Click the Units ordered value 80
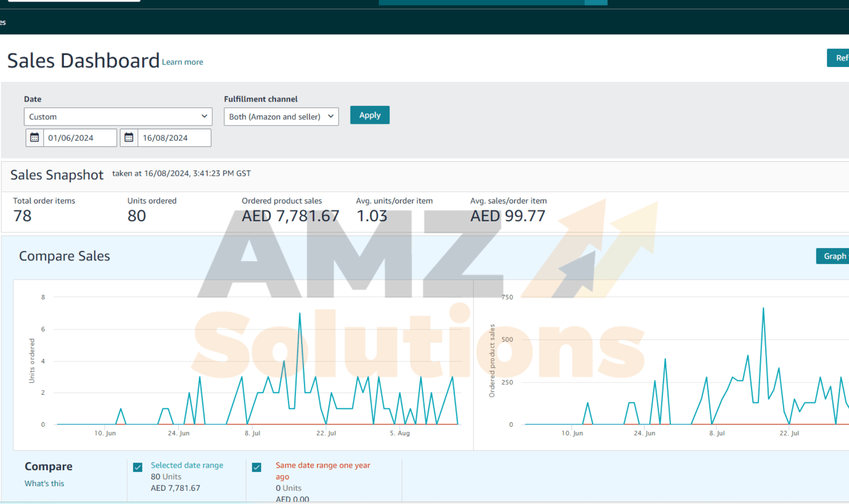This screenshot has height=504, width=849. [137, 216]
